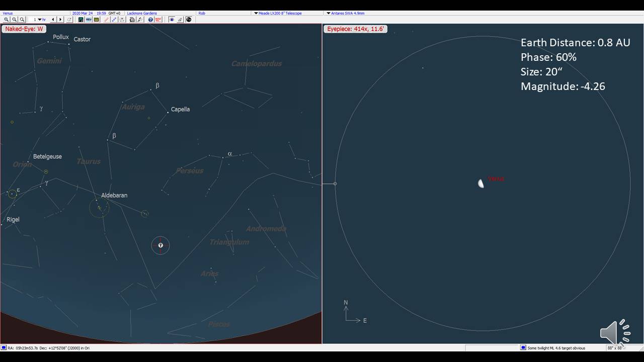The image size is (644, 362).
Task: Step time forward with the right arrow
Action: click(60, 20)
